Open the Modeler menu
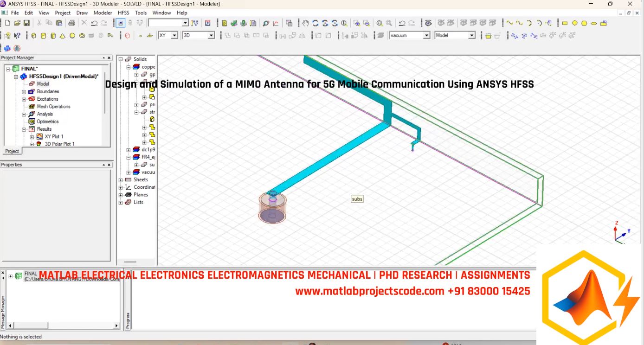Screen dimensions: 644x345 pos(103,13)
